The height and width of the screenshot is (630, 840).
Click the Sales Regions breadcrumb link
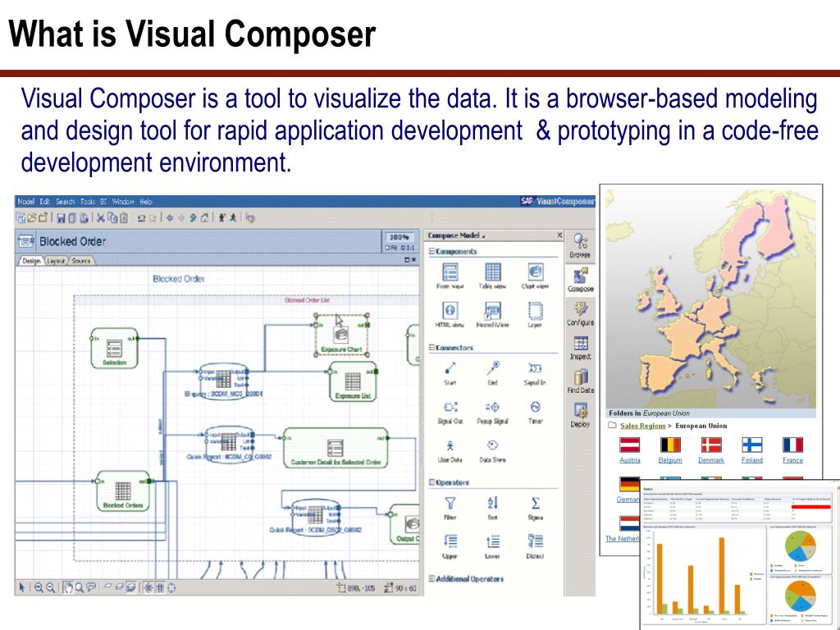pos(643,426)
